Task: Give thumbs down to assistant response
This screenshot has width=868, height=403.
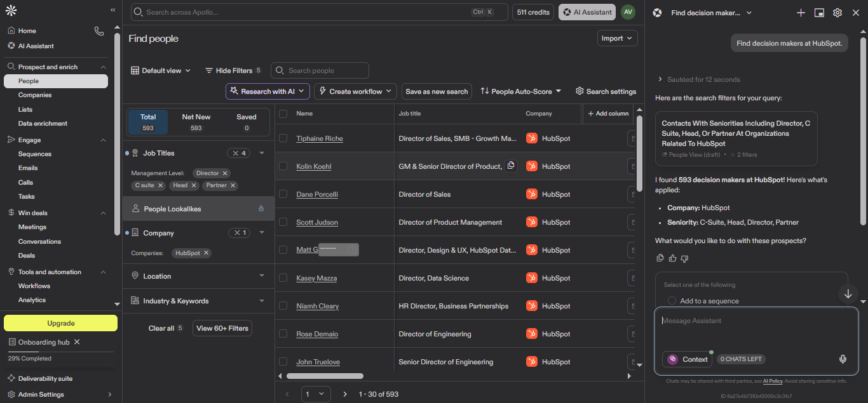Action: [x=684, y=258]
